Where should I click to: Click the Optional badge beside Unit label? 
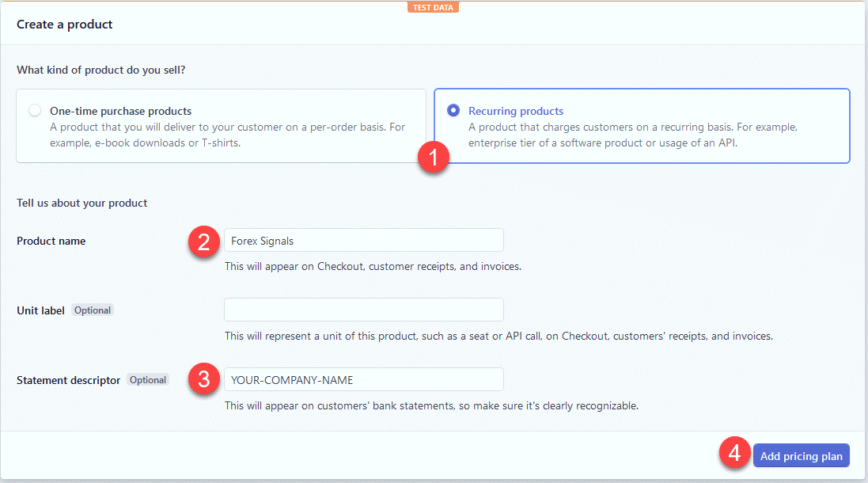[93, 310]
